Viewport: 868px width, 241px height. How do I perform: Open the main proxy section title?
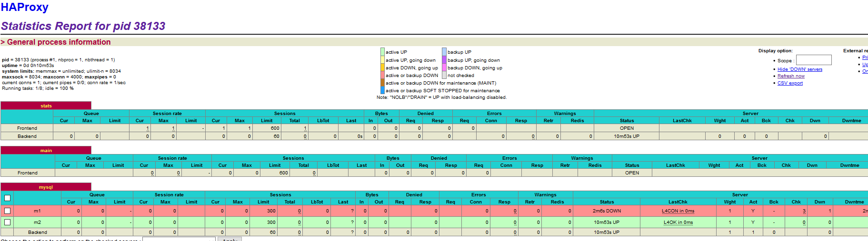[x=46, y=150]
